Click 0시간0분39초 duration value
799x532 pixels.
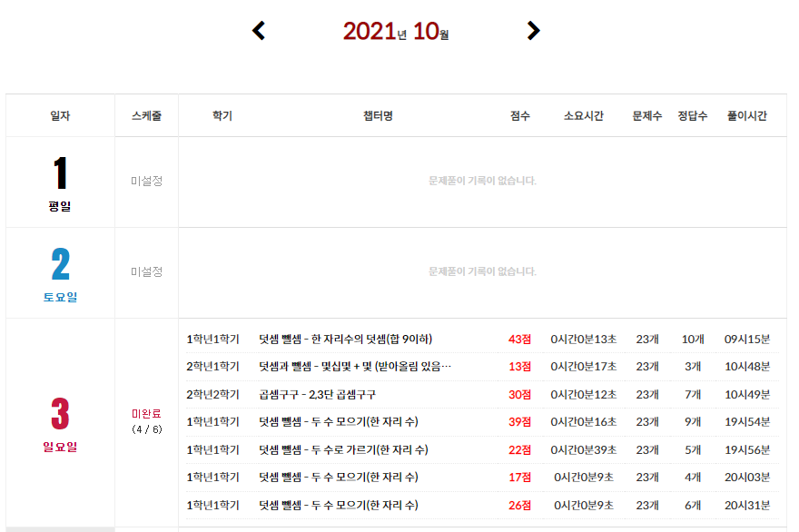click(x=584, y=450)
